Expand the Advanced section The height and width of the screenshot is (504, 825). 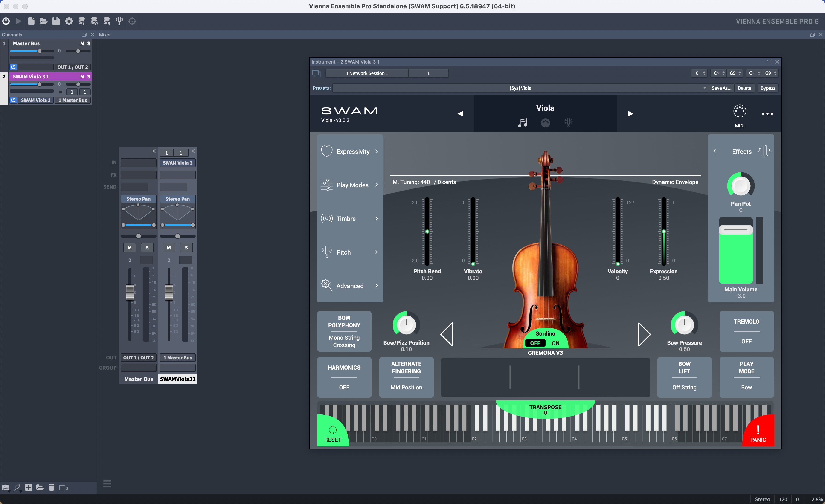point(350,285)
